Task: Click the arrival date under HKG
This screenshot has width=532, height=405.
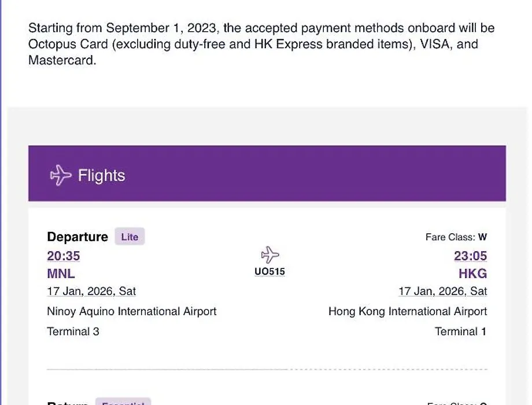Action: (442, 291)
